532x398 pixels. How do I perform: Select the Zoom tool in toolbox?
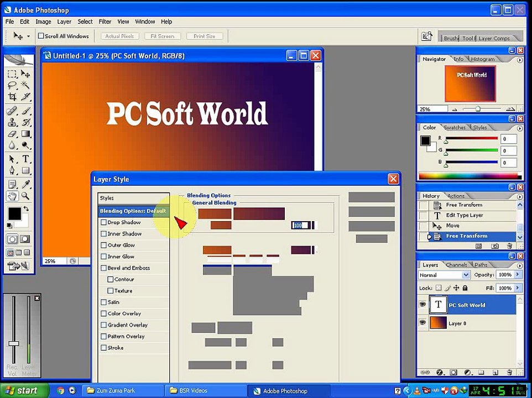coord(25,196)
